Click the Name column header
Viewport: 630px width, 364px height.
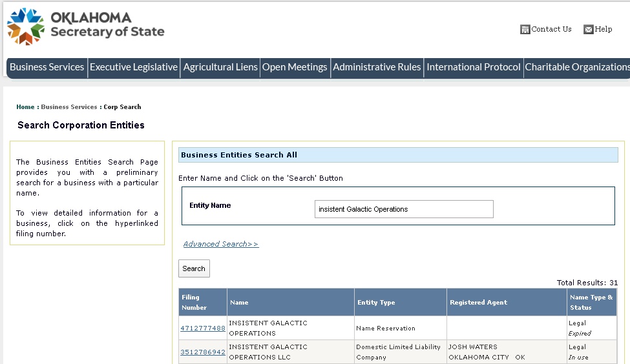pos(291,302)
